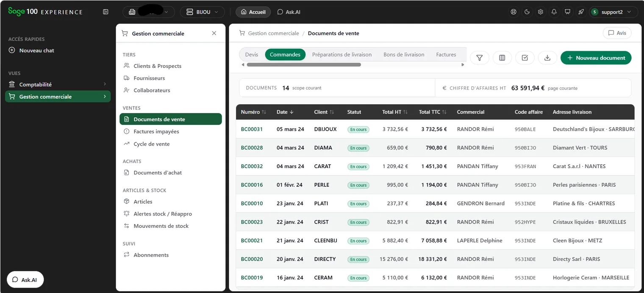Sort by Date column
The width and height of the screenshot is (644, 293).
pyautogui.click(x=285, y=112)
